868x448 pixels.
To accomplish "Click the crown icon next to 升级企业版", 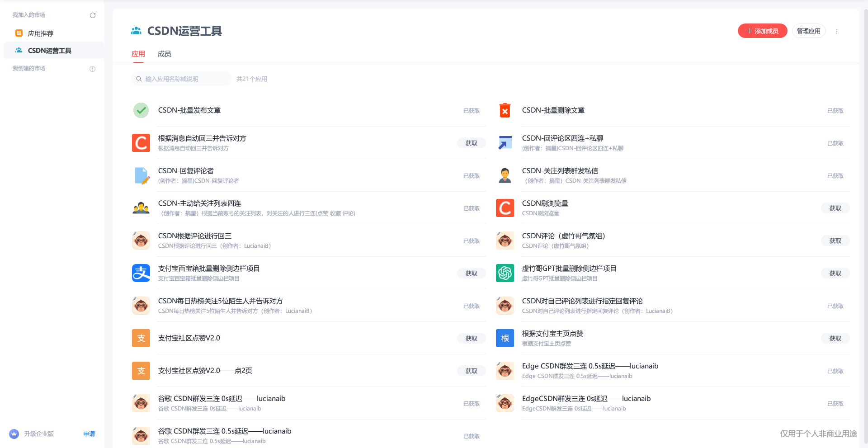I will pyautogui.click(x=14, y=434).
